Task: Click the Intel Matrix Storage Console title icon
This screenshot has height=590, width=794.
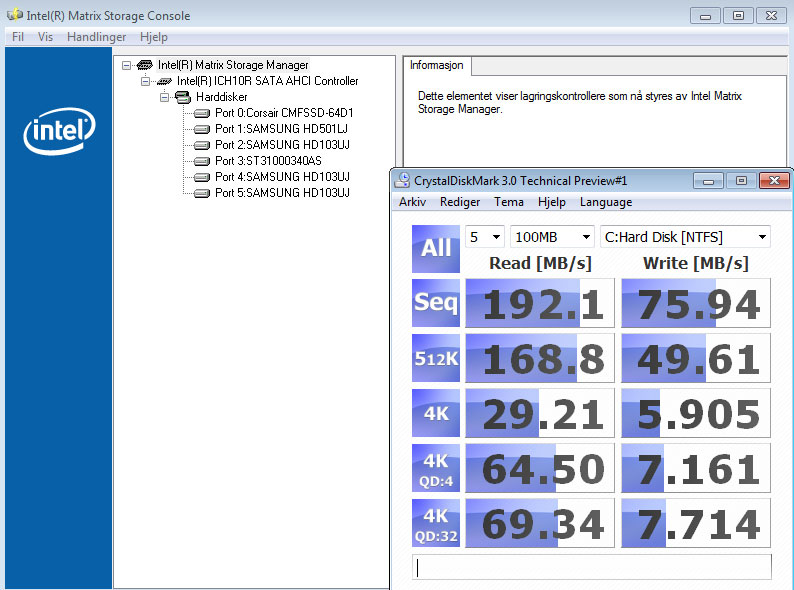Action: tap(15, 15)
